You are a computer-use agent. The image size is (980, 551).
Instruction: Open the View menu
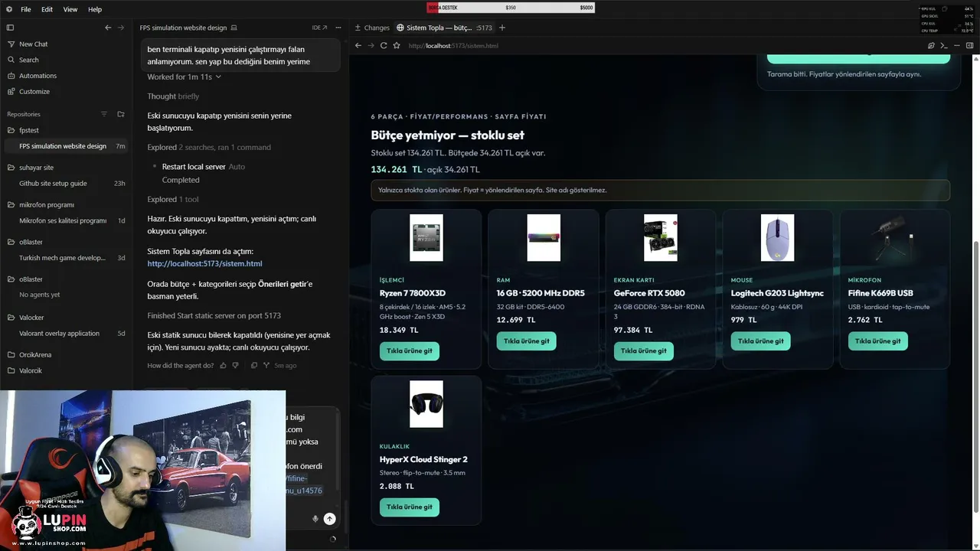(70, 9)
